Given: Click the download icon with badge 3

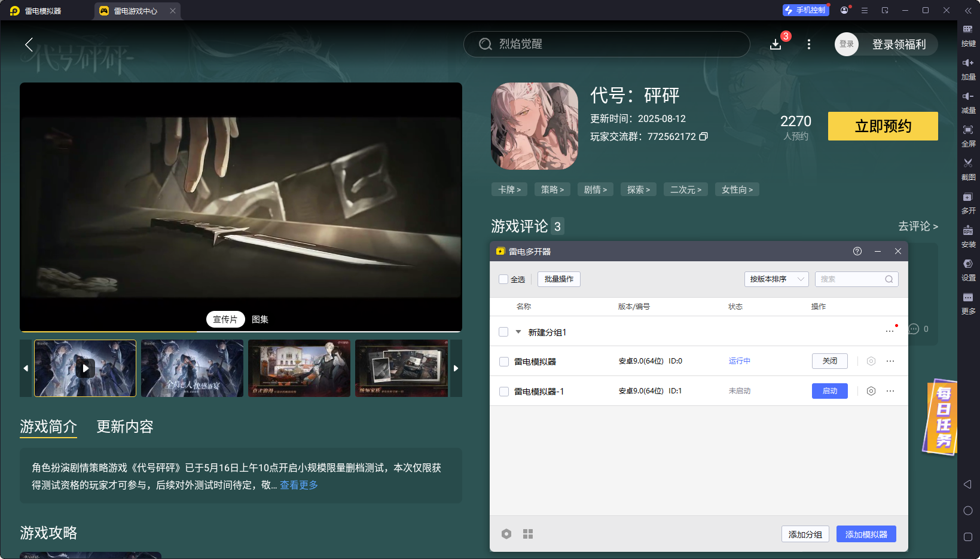Looking at the screenshot, I should click(776, 44).
